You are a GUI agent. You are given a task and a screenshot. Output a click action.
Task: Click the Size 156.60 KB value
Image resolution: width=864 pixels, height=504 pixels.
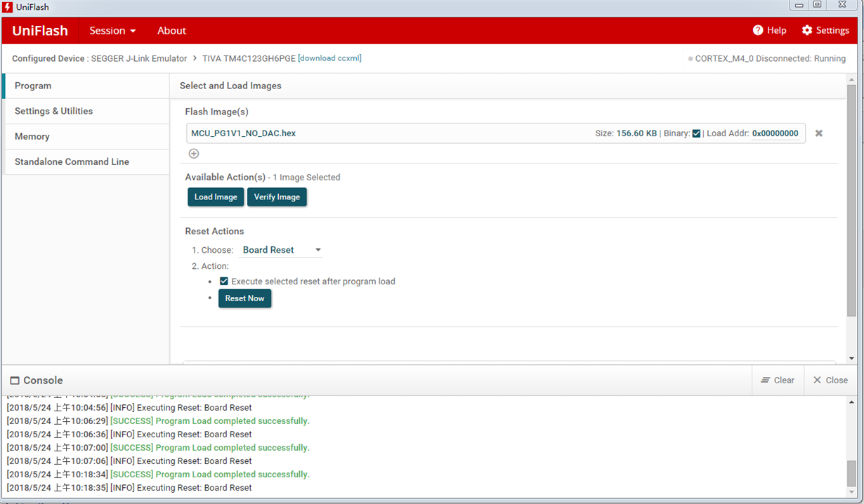tap(636, 133)
